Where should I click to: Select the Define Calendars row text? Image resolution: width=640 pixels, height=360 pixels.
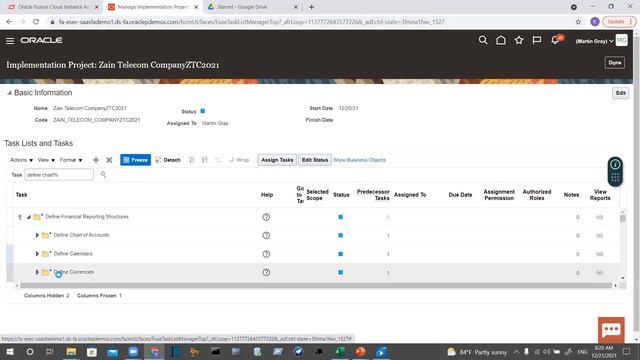tap(73, 253)
